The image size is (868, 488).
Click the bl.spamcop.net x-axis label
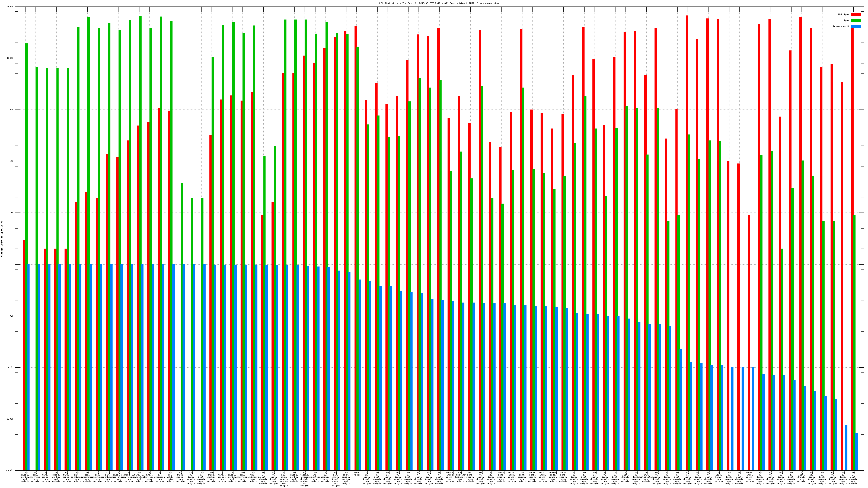tap(160, 477)
